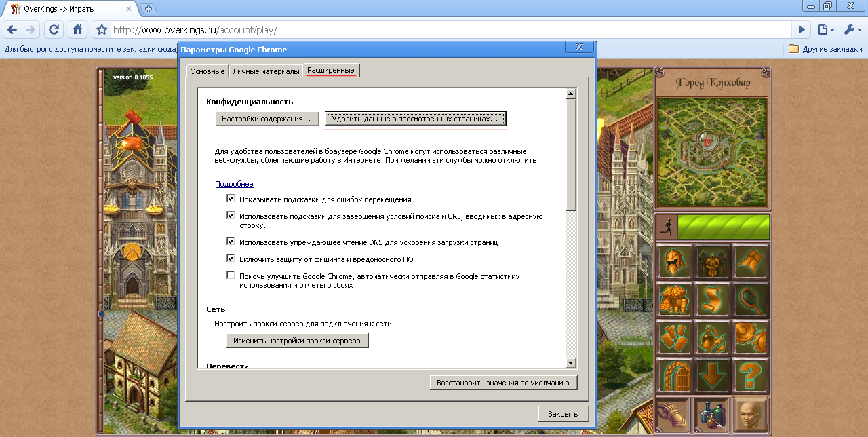Image resolution: width=868 pixels, height=437 pixels.
Task: Go to the home page icon
Action: tap(78, 30)
